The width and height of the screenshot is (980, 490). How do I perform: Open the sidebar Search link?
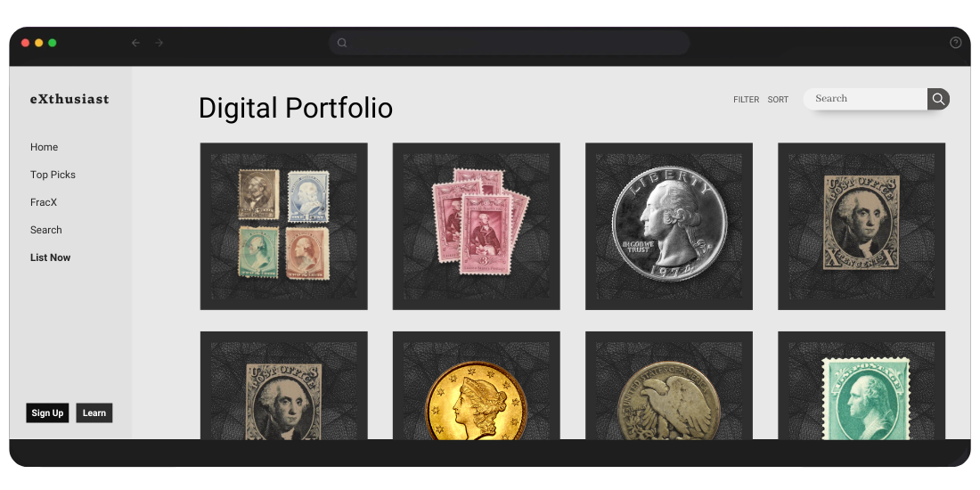tap(45, 229)
